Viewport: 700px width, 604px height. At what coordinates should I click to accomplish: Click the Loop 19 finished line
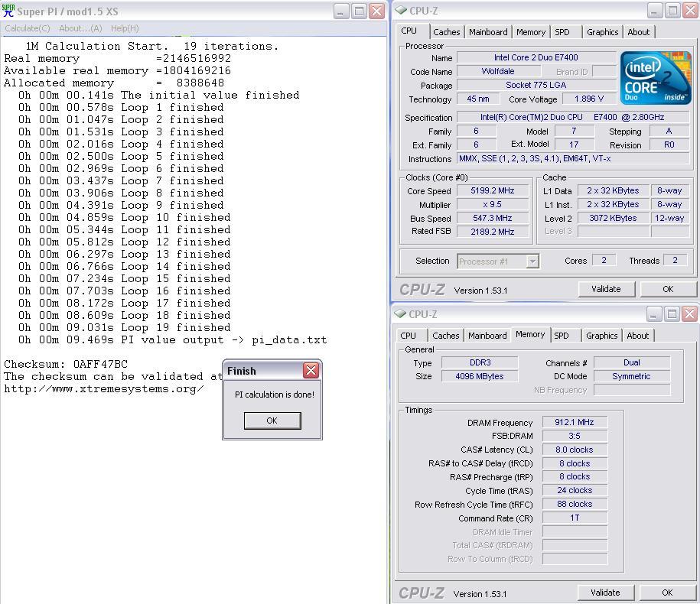124,327
